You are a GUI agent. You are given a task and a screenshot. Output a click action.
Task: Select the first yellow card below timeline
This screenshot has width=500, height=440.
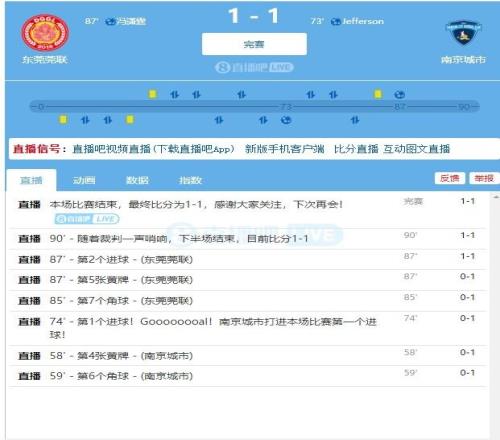63,119
